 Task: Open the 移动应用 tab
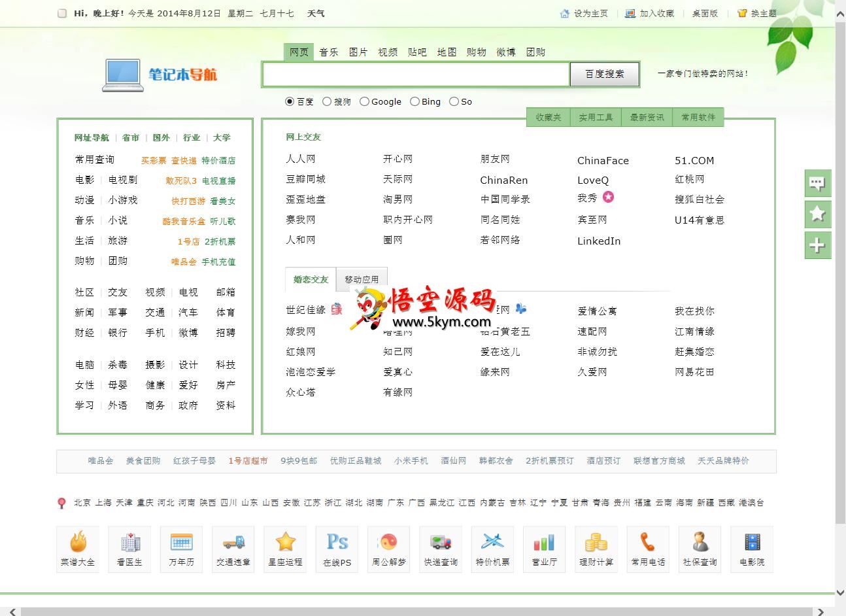tap(362, 279)
